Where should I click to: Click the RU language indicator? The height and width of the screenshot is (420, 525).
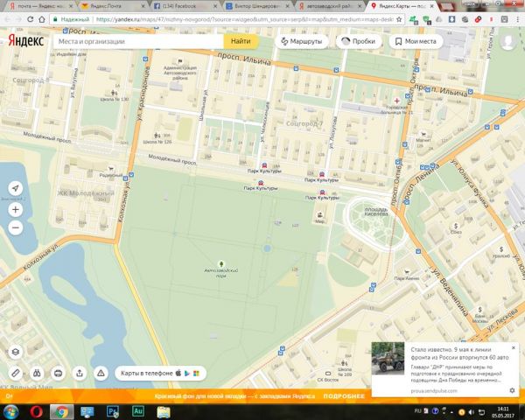tap(417, 411)
